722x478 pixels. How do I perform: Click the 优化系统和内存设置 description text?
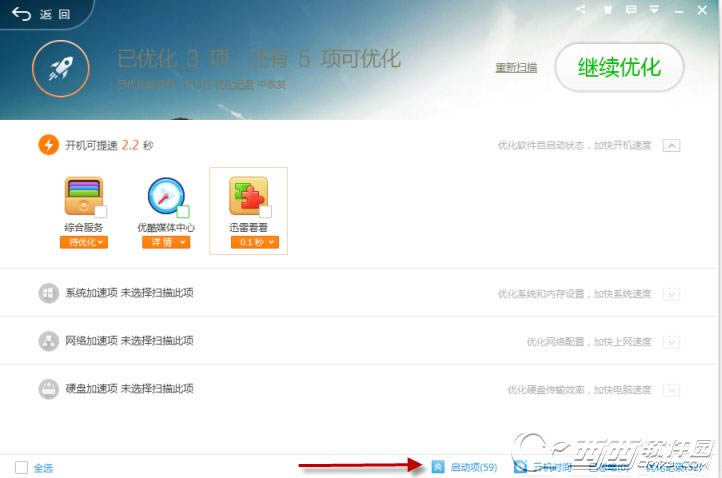(575, 294)
